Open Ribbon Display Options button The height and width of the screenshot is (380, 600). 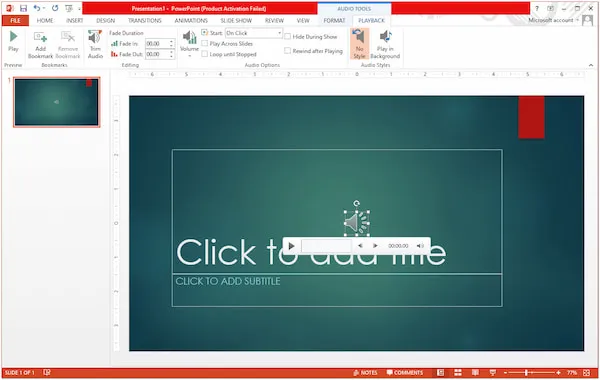[550, 8]
